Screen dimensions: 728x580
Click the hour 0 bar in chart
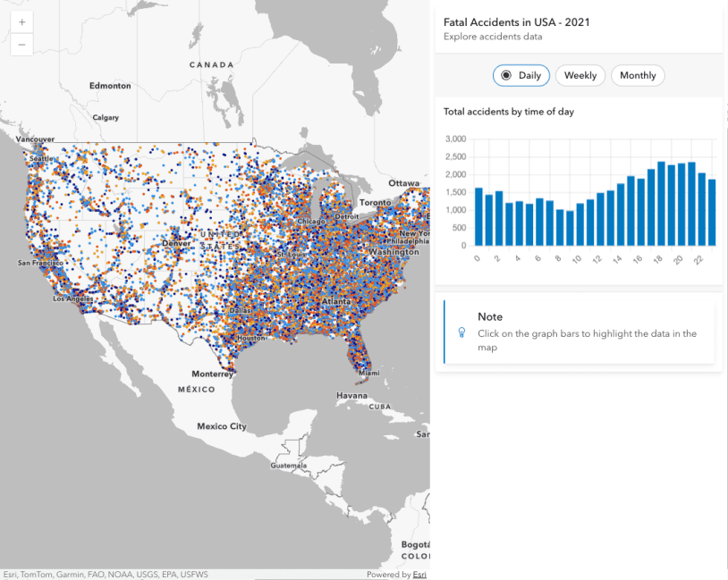478,217
